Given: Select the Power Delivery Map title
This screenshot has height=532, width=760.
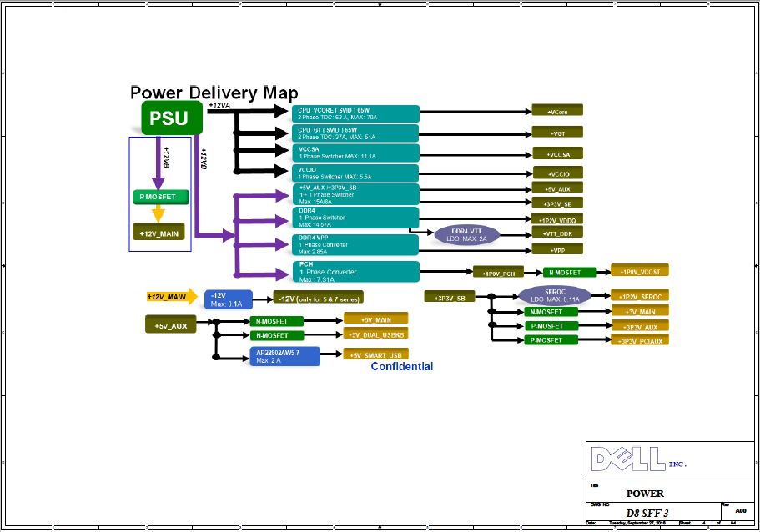Looking at the screenshot, I should click(x=214, y=92).
